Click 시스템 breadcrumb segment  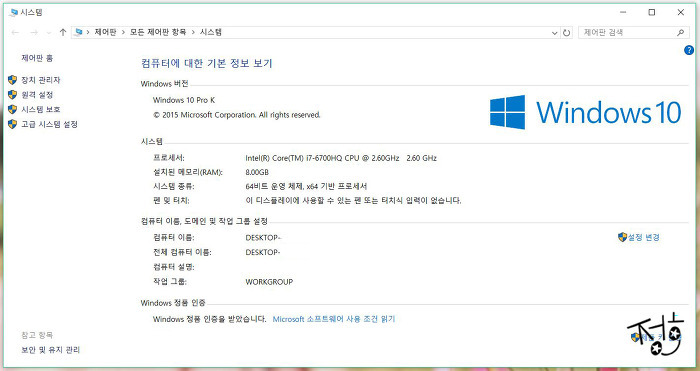pos(211,32)
